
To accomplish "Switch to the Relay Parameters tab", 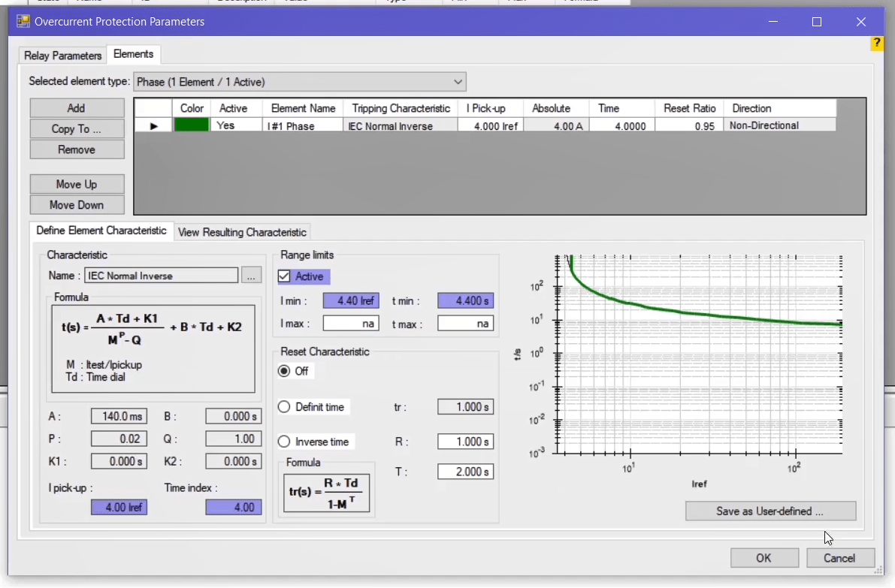I will tap(62, 56).
